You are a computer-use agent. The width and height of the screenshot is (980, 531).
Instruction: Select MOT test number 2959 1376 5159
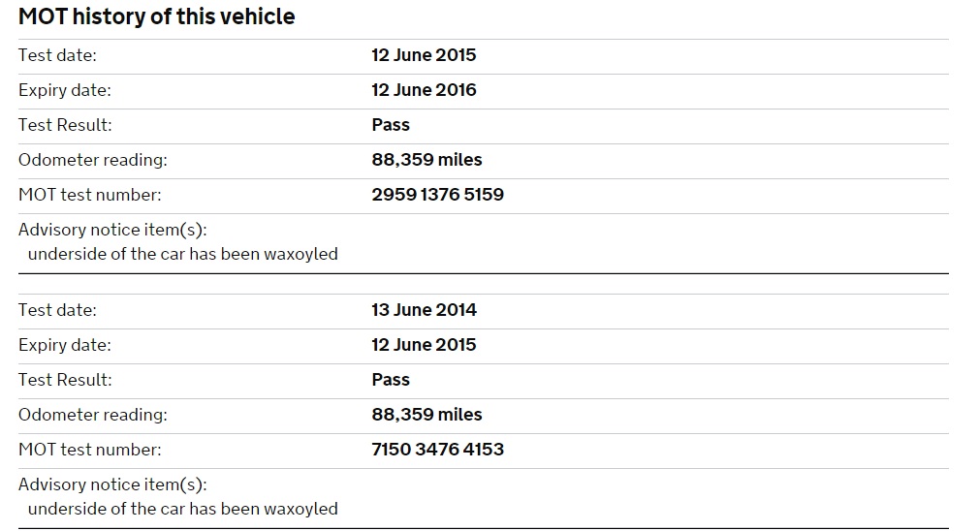[x=437, y=195]
